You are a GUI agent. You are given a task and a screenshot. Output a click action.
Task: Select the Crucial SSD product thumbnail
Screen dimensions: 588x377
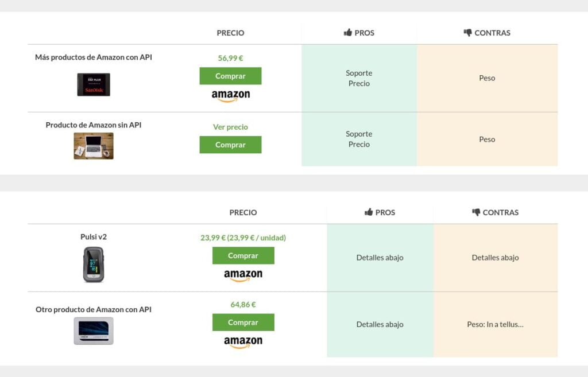click(x=94, y=331)
